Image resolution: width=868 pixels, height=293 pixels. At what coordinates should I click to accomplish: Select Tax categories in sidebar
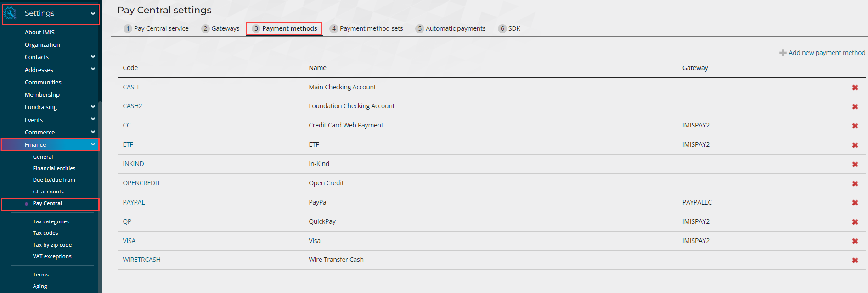(x=51, y=221)
